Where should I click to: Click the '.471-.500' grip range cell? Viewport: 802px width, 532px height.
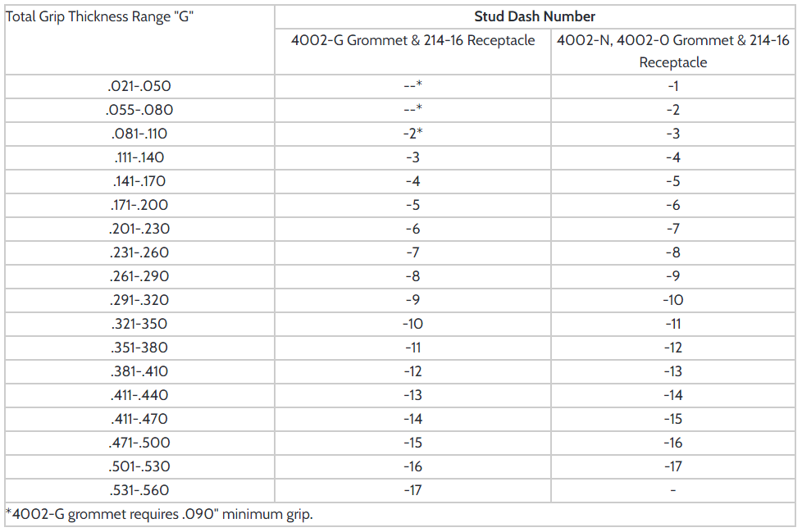point(139,443)
